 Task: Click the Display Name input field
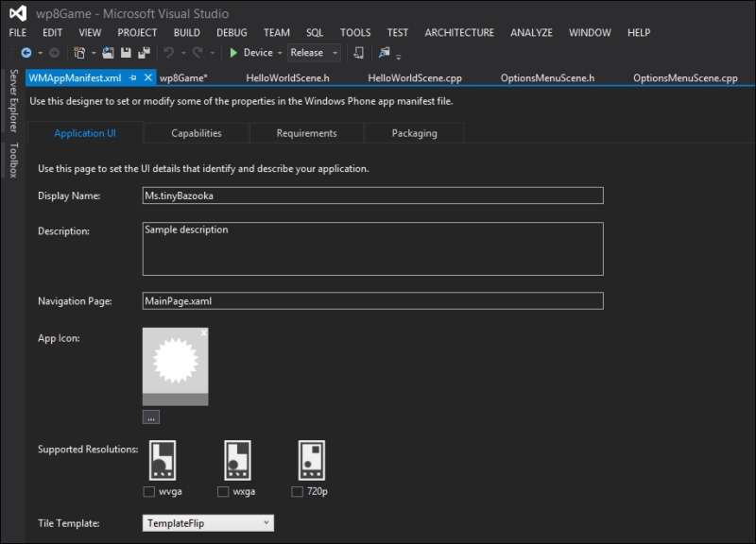[x=372, y=195]
